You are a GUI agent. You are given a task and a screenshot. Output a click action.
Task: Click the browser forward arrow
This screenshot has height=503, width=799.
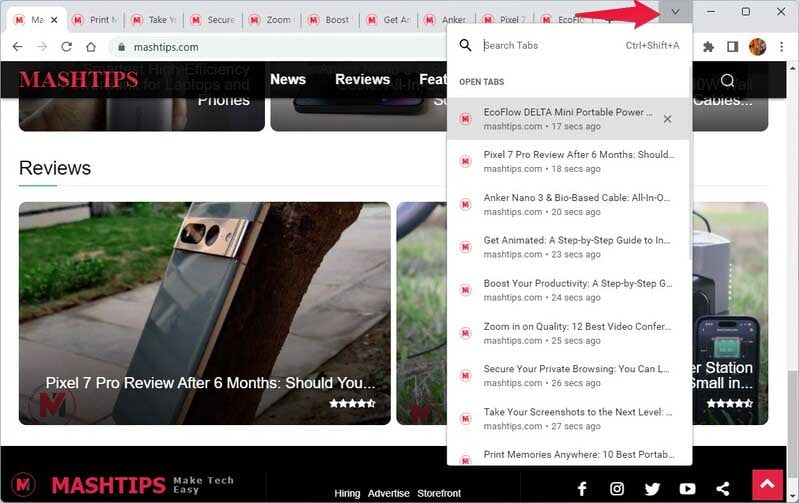[x=42, y=47]
